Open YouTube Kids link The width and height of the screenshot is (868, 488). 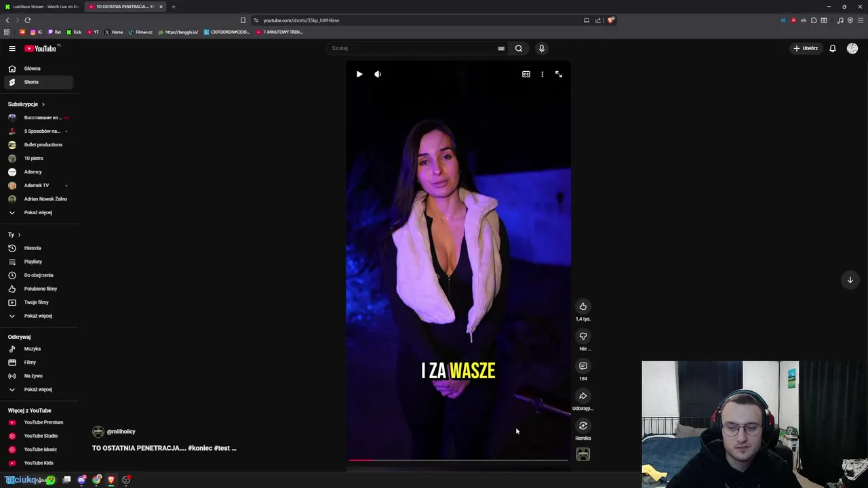(x=39, y=463)
